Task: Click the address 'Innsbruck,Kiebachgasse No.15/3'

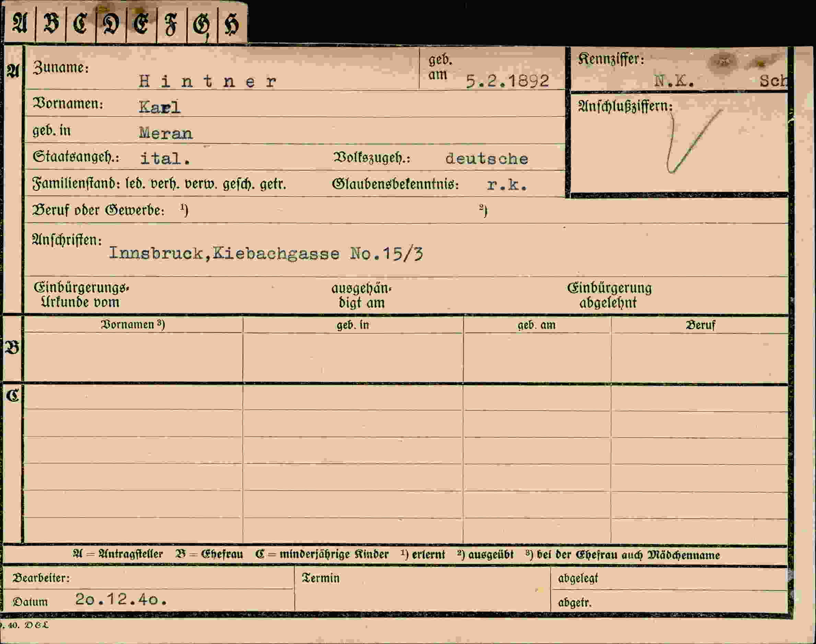Action: tap(266, 253)
